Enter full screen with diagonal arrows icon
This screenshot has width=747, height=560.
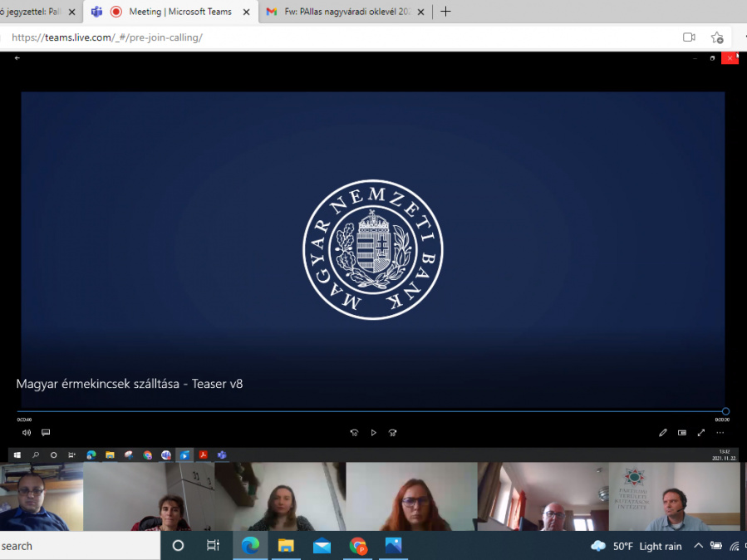701,432
